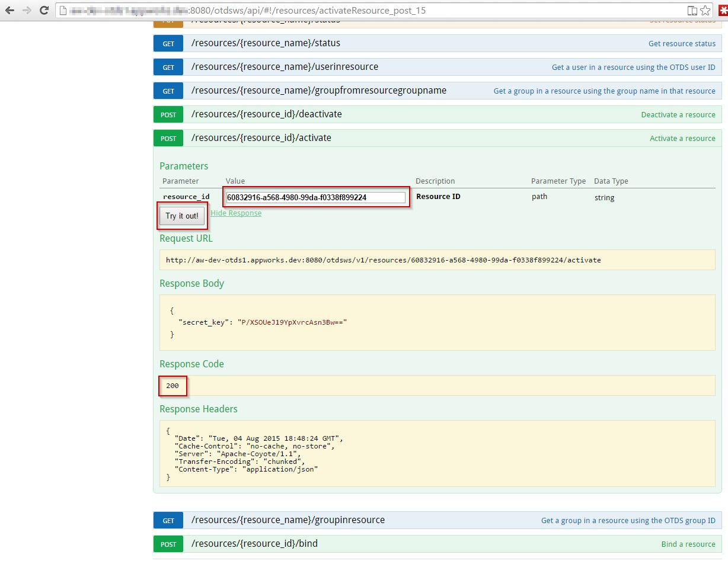Click the 'Get resource status' description link
This screenshot has width=728, height=564.
click(x=682, y=44)
